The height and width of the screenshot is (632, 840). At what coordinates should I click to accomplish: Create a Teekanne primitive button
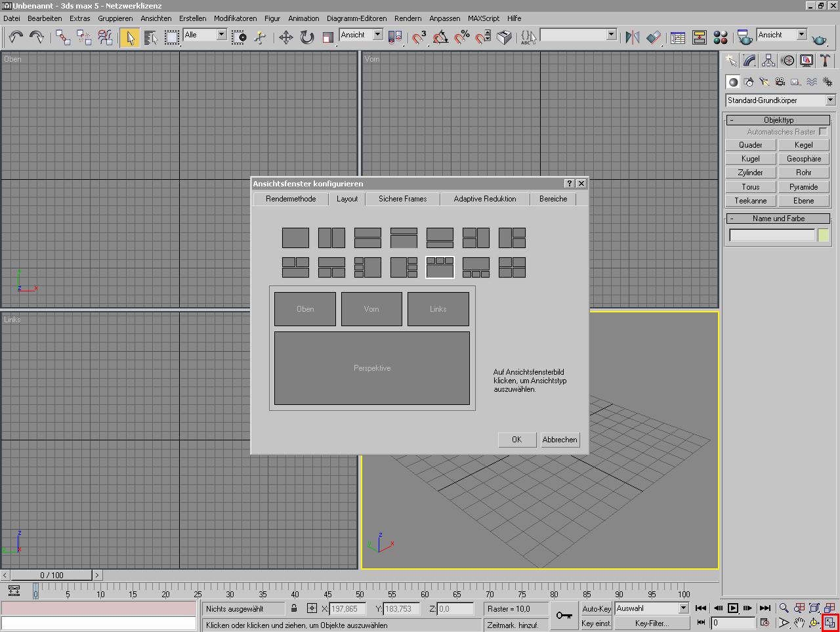click(750, 201)
